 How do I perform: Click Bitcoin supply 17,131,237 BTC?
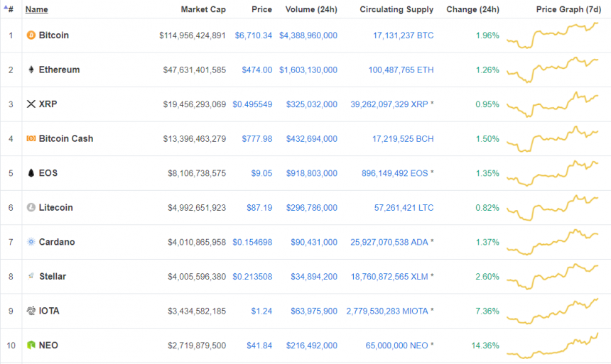coord(404,35)
